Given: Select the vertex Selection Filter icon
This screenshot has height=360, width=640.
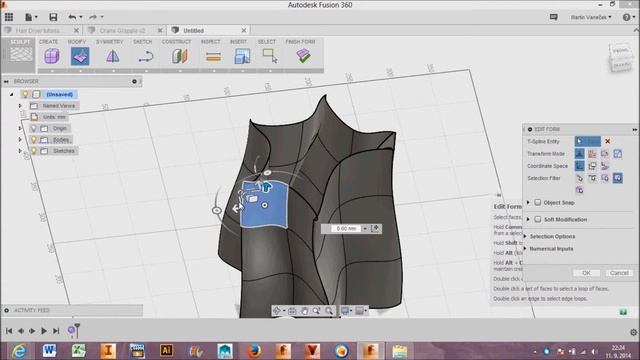Looking at the screenshot, I should pos(579,178).
